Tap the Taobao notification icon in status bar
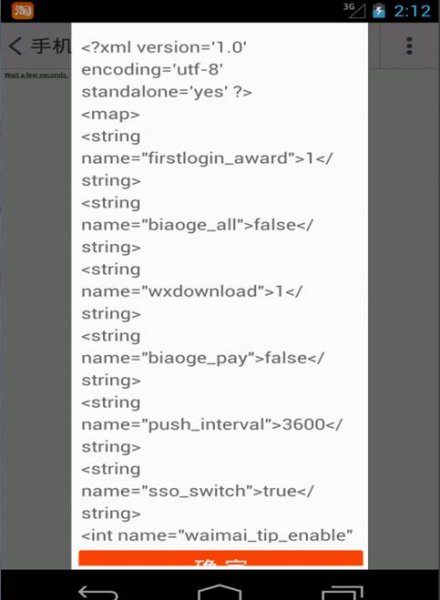Viewport: 440px width, 600px height. pyautogui.click(x=23, y=10)
